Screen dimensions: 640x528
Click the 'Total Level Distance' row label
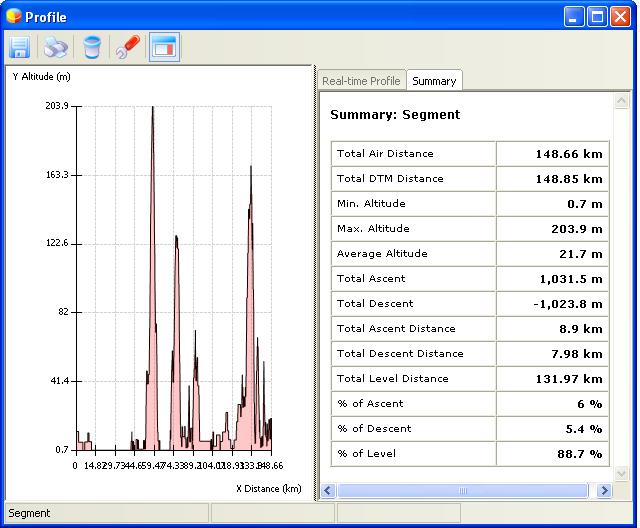point(393,378)
